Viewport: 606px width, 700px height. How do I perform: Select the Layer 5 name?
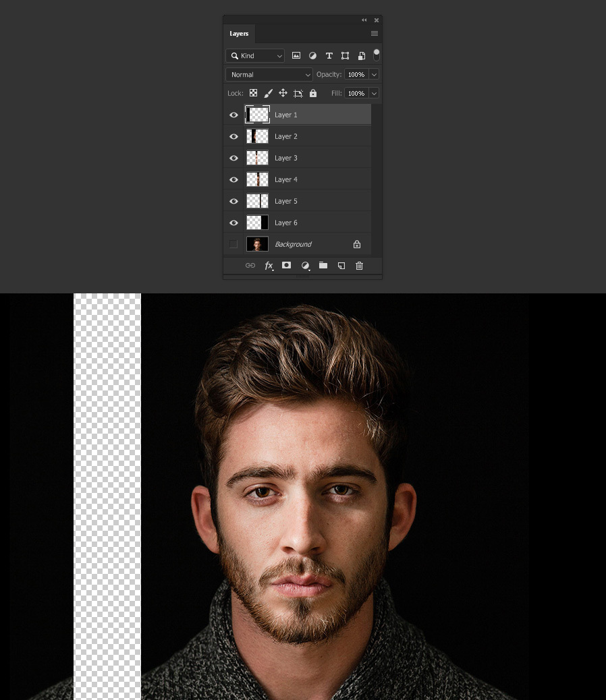286,201
